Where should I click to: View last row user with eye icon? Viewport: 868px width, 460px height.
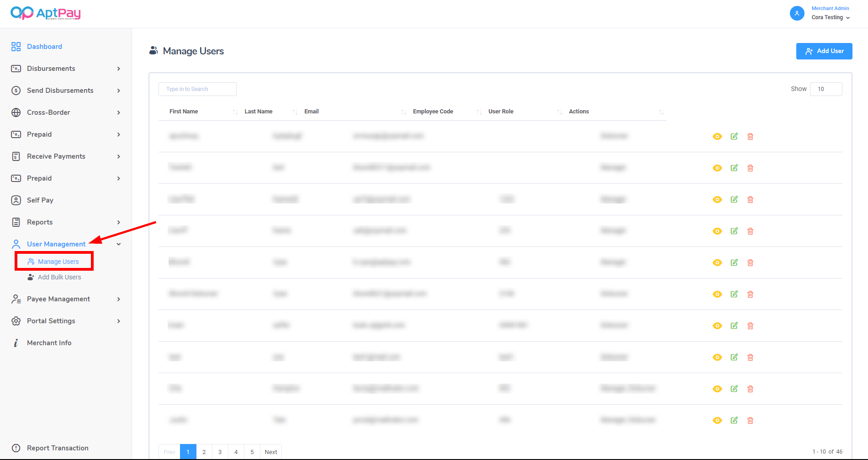[x=717, y=420]
